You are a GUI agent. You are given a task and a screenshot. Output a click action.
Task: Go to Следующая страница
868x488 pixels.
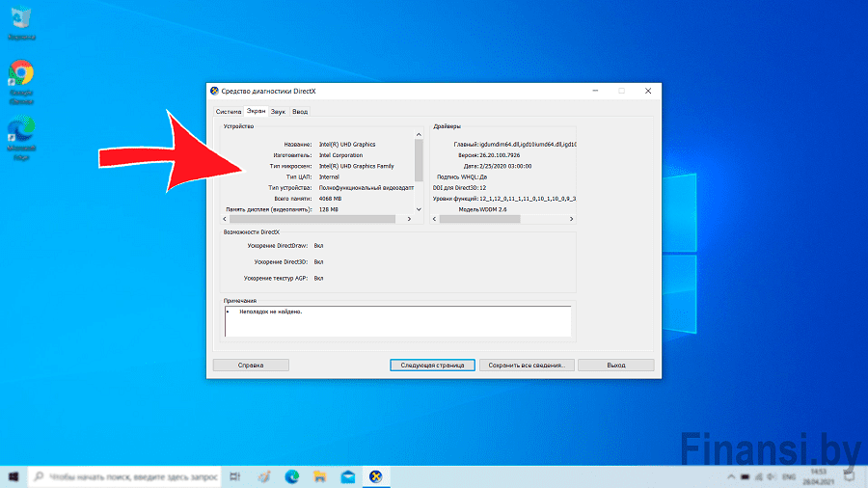[x=432, y=366]
